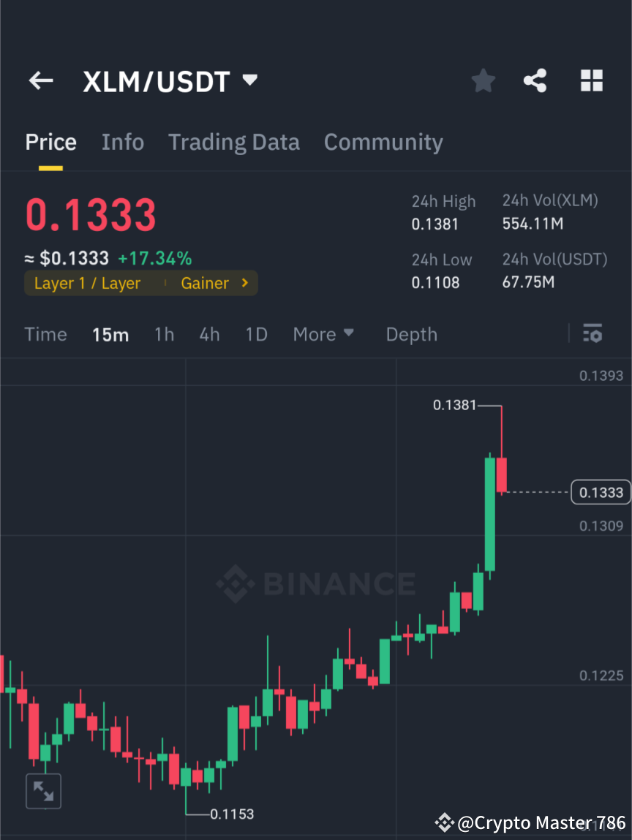The image size is (632, 840).
Task: Tap the Crypto Master 786 badge icon
Action: pyautogui.click(x=446, y=822)
